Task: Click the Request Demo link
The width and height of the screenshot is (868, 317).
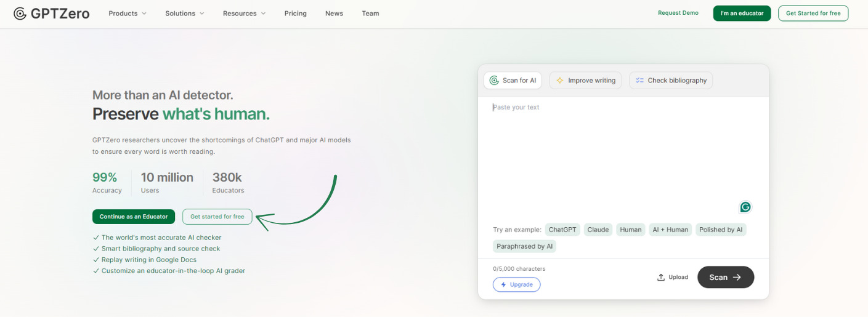Action: (x=678, y=13)
